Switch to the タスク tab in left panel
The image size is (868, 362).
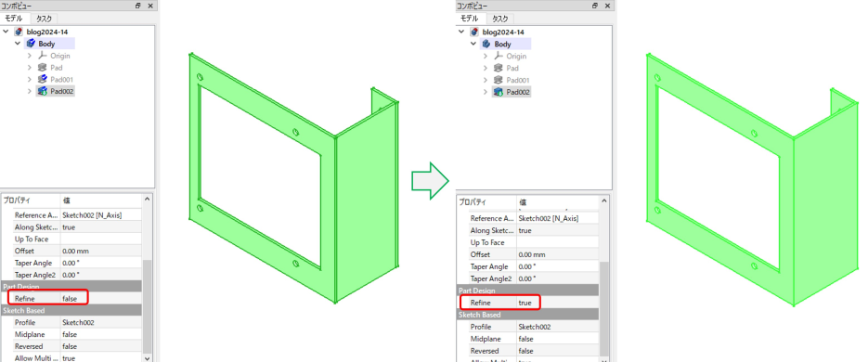tap(44, 19)
